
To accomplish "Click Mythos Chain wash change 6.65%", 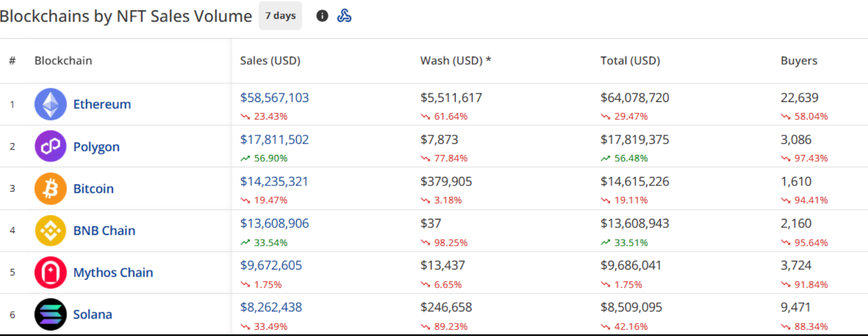I will tap(441, 285).
